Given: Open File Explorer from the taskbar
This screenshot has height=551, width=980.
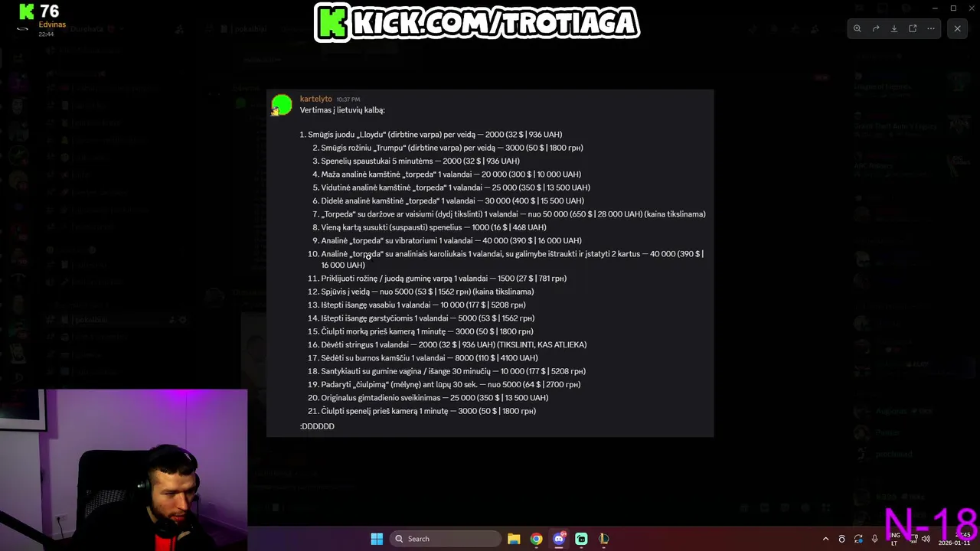Looking at the screenshot, I should [514, 539].
